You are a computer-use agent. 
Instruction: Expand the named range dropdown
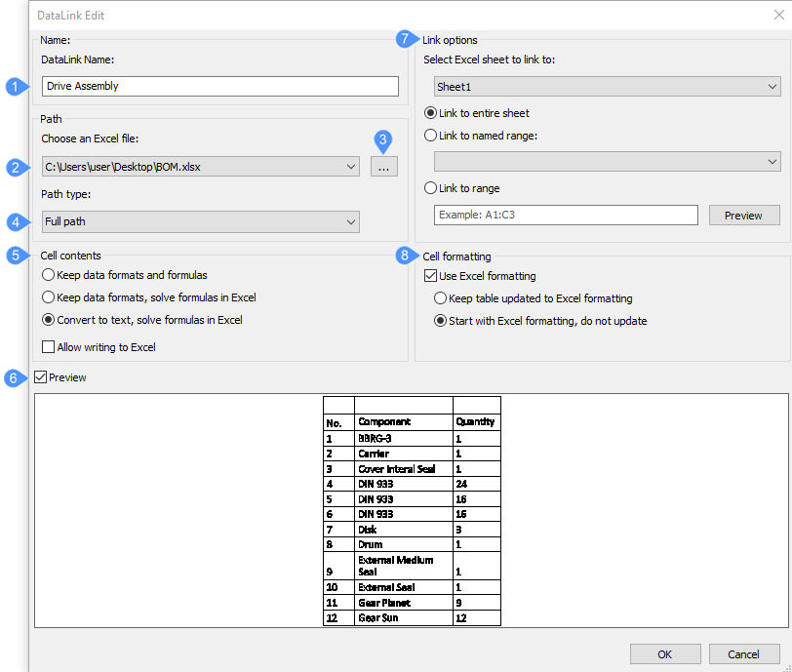click(606, 161)
